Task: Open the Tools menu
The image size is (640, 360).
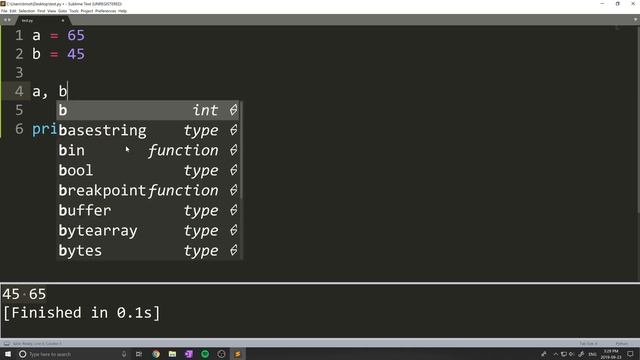Action: [x=74, y=11]
